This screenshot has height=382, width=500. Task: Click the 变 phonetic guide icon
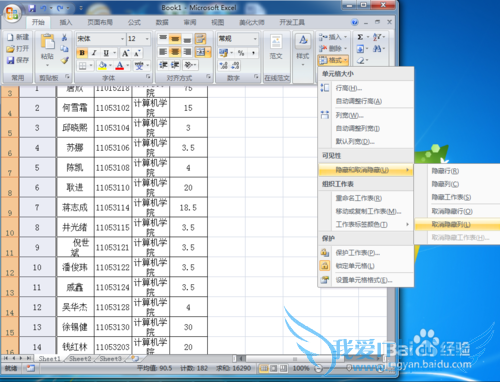[x=139, y=66]
